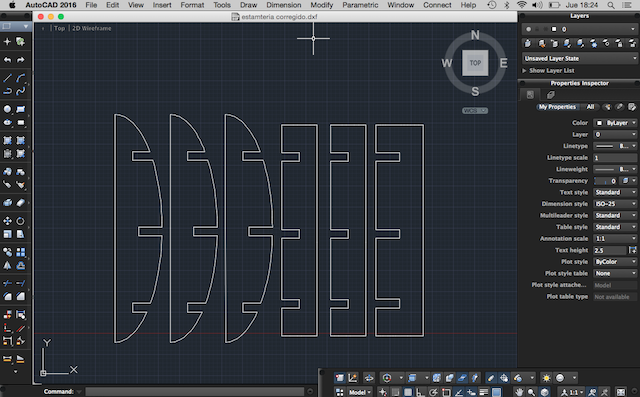Click the Text height input field

pyautogui.click(x=610, y=250)
